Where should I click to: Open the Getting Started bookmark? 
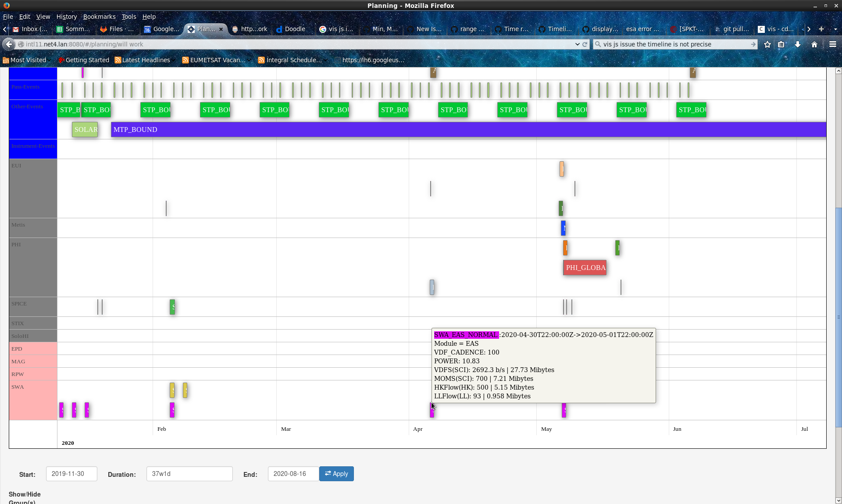[x=83, y=60]
